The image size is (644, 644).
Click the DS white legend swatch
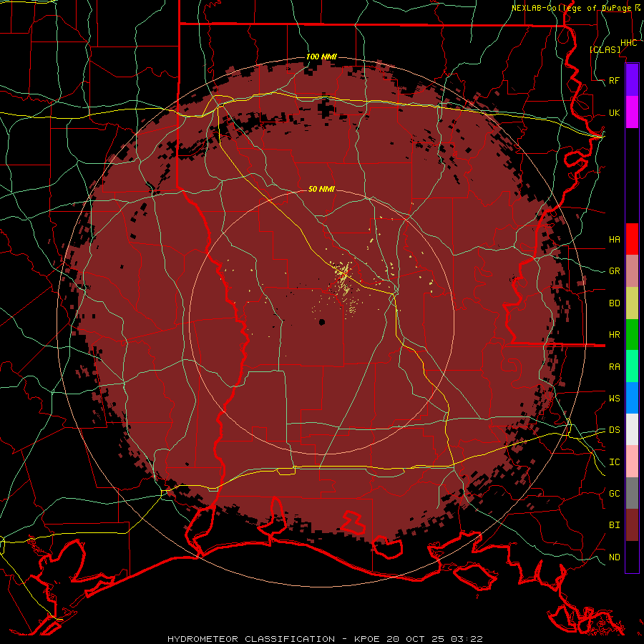[632, 429]
